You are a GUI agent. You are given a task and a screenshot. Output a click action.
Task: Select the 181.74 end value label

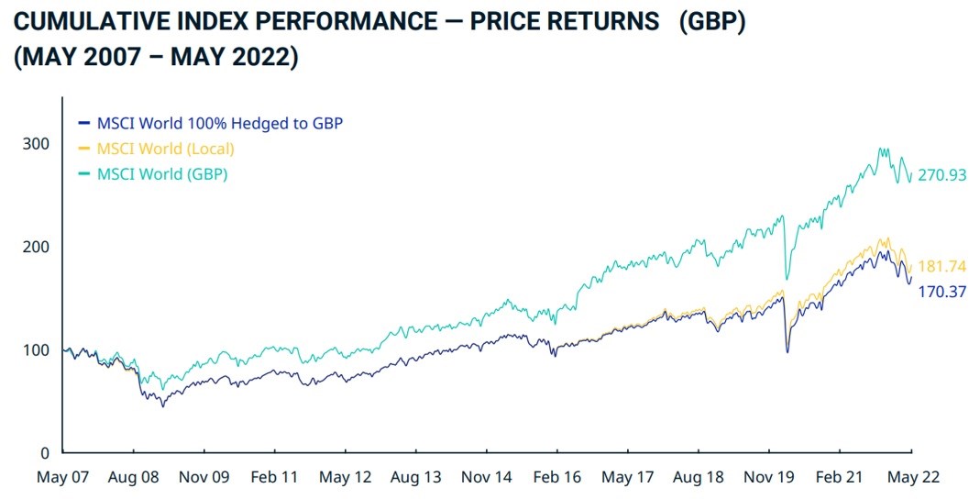pos(942,267)
